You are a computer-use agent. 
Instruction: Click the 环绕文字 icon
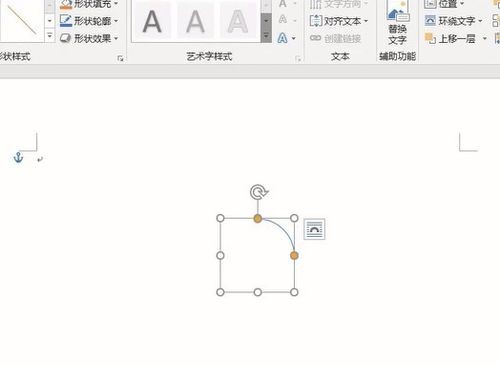(430, 21)
